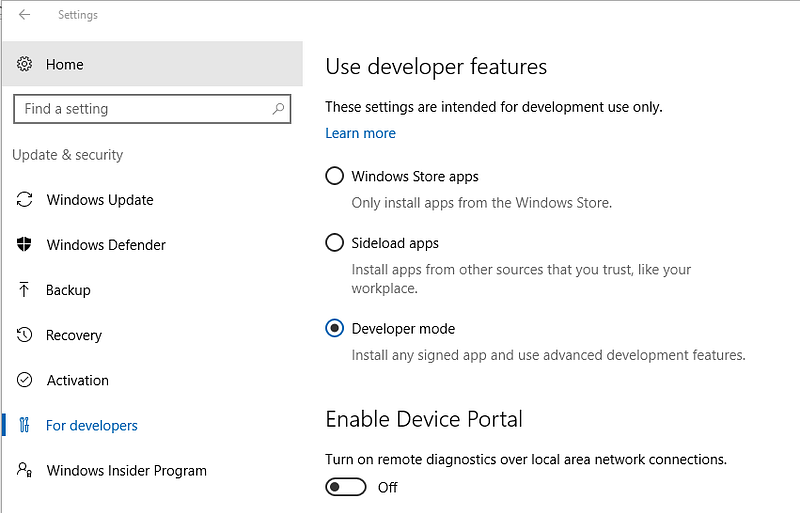Click the For developers tools icon

click(24, 425)
